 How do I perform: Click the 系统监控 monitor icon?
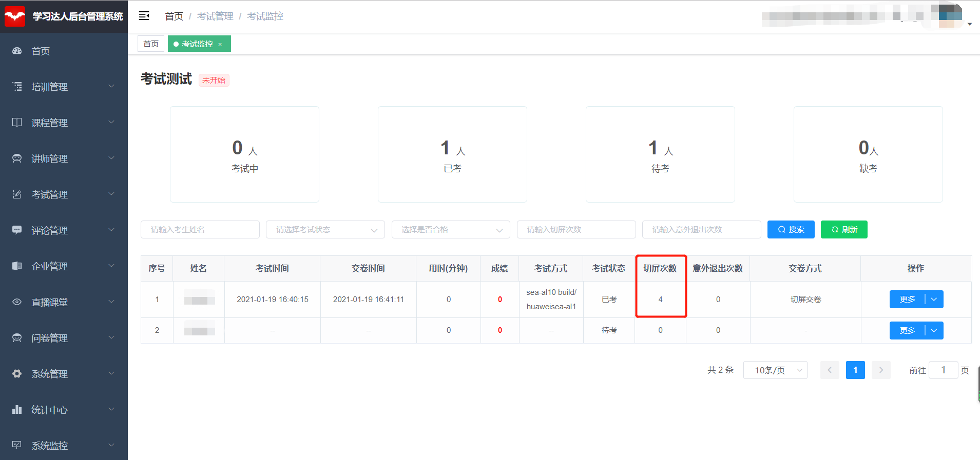click(17, 445)
